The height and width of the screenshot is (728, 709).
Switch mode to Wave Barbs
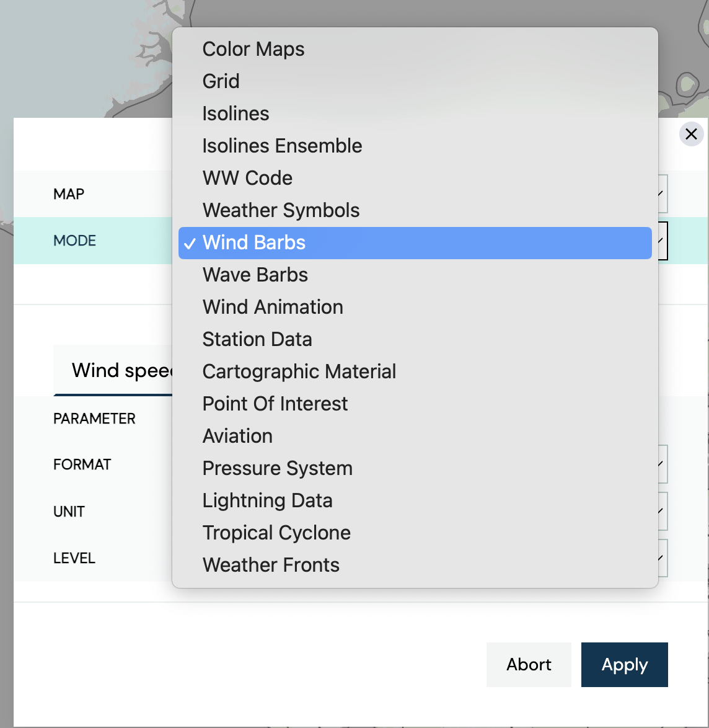coord(255,275)
